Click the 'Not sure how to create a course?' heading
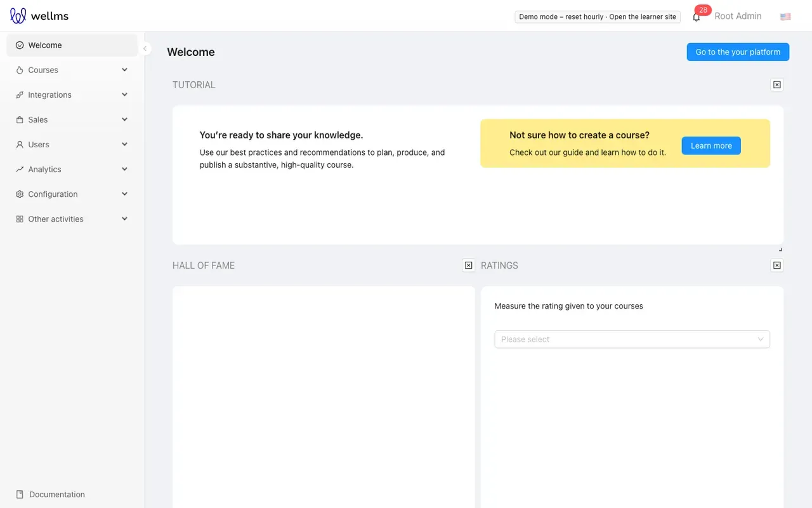The height and width of the screenshot is (508, 812). point(579,135)
